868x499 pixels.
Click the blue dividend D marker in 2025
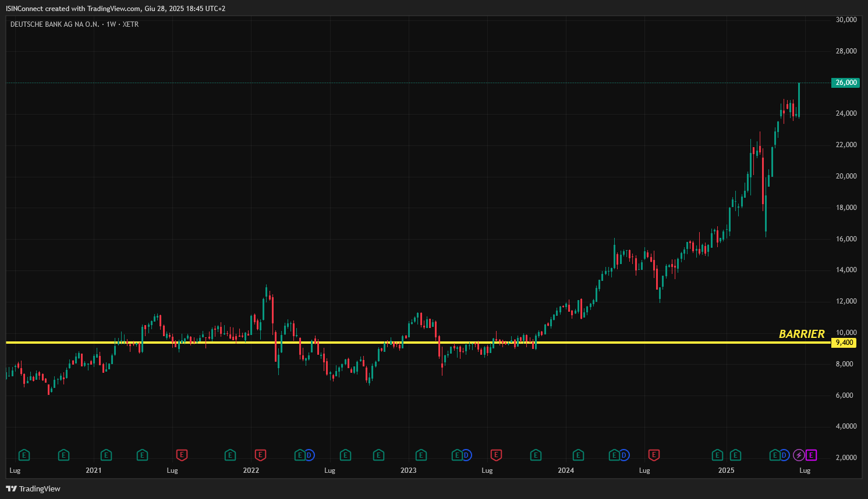[784, 455]
